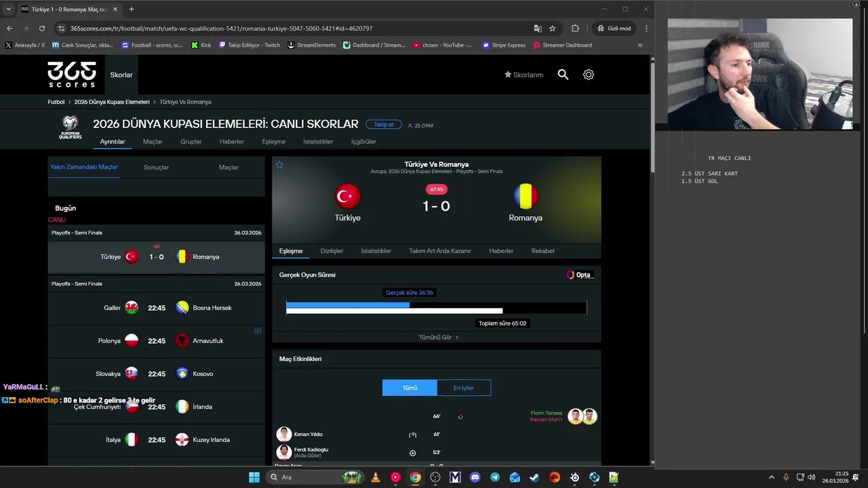Open the Polonya vs Arnavutluk match
This screenshot has width=868, height=488.
pyautogui.click(x=156, y=341)
